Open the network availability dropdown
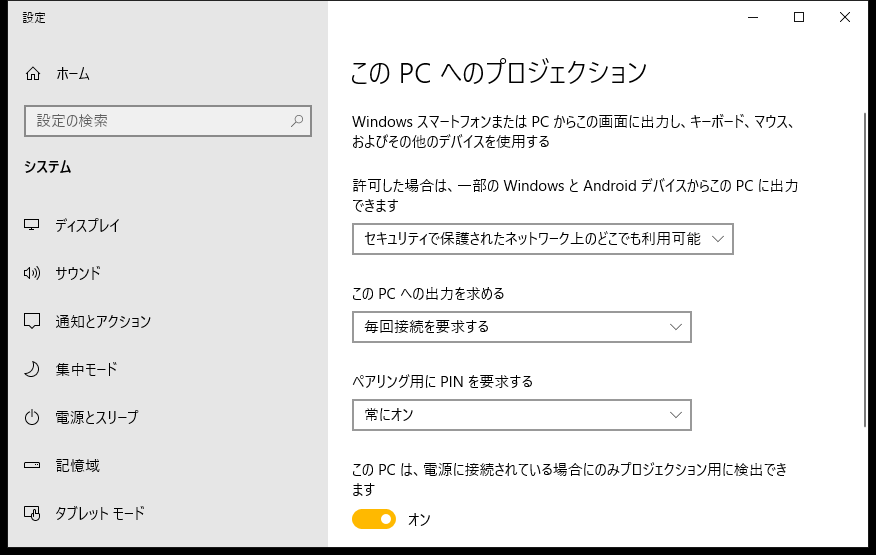 pos(542,239)
